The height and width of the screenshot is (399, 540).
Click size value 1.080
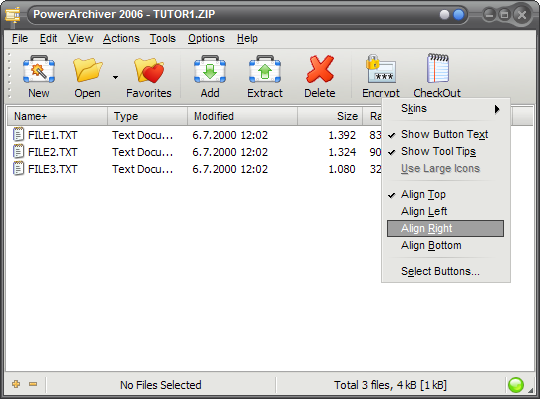pos(342,169)
